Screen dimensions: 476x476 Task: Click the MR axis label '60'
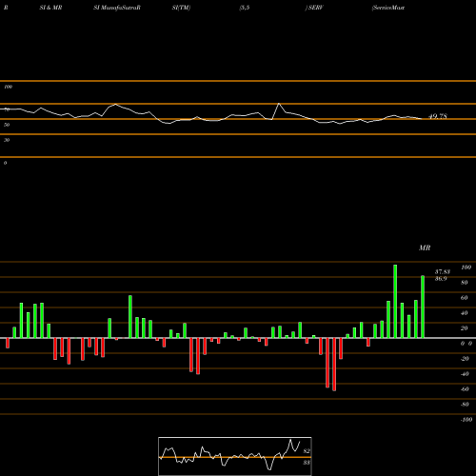tap(465, 298)
